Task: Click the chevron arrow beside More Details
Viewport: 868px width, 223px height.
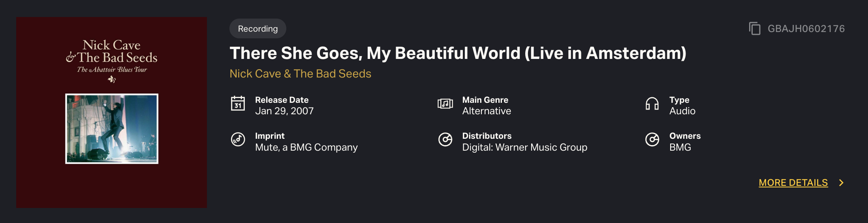Action: [841, 183]
